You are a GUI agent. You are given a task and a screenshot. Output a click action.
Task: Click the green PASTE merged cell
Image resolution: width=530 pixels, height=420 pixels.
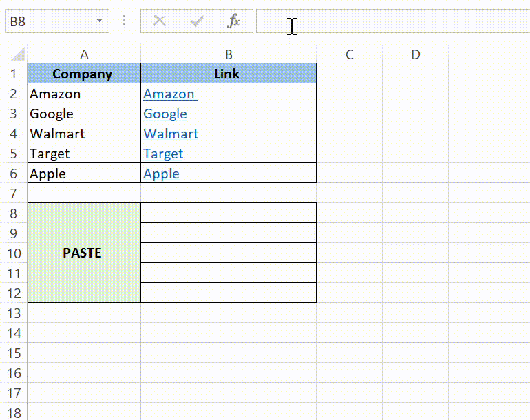point(83,253)
